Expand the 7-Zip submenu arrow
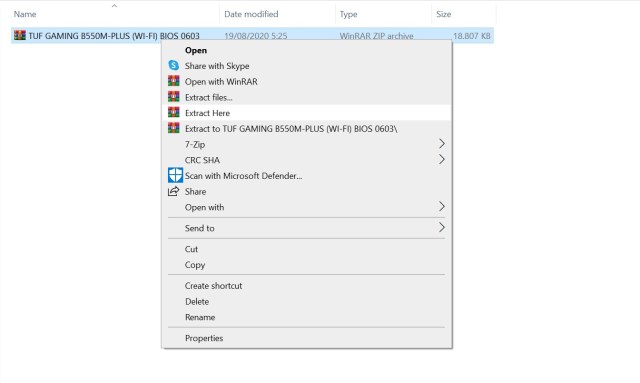Viewport: 640px width, 383px height. pos(441,144)
